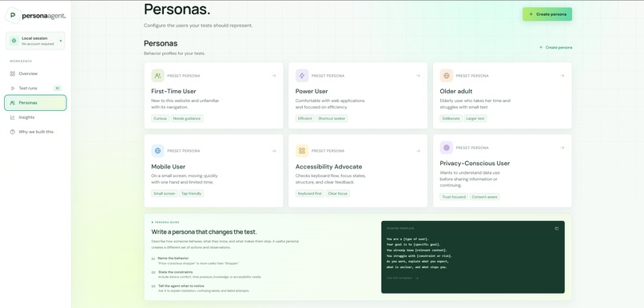The width and height of the screenshot is (644, 308).
Task: Click the Local session status icon
Action: tap(14, 41)
